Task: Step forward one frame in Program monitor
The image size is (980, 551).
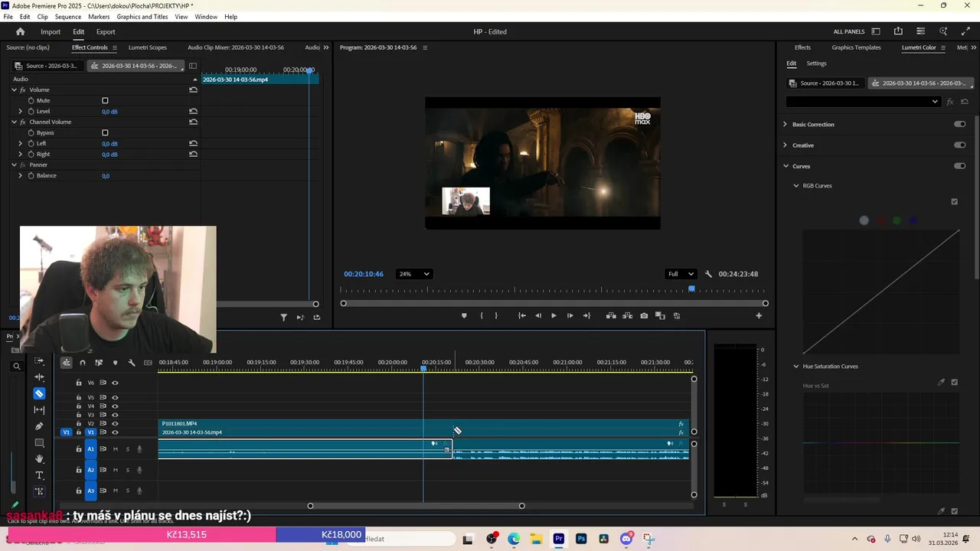Action: [570, 315]
